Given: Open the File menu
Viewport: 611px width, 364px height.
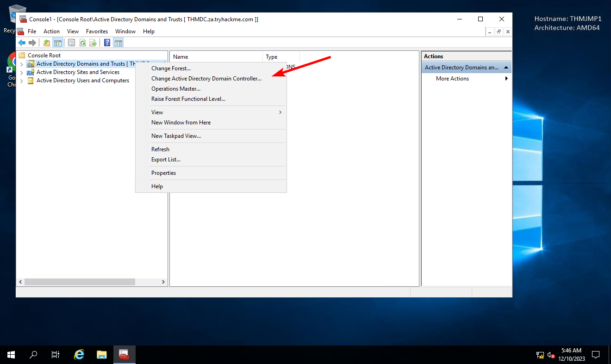Looking at the screenshot, I should tap(32, 31).
